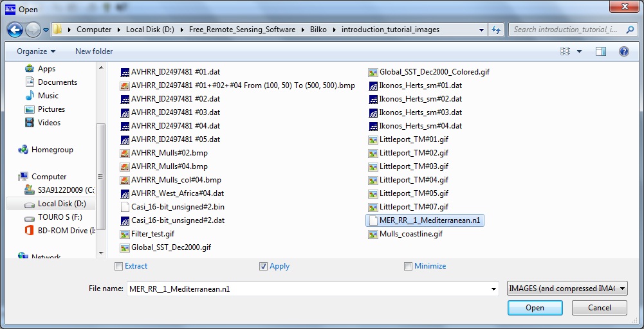This screenshot has width=644, height=329.
Task: Click the Local Disk (D:) breadcrumb segment
Action: point(150,30)
